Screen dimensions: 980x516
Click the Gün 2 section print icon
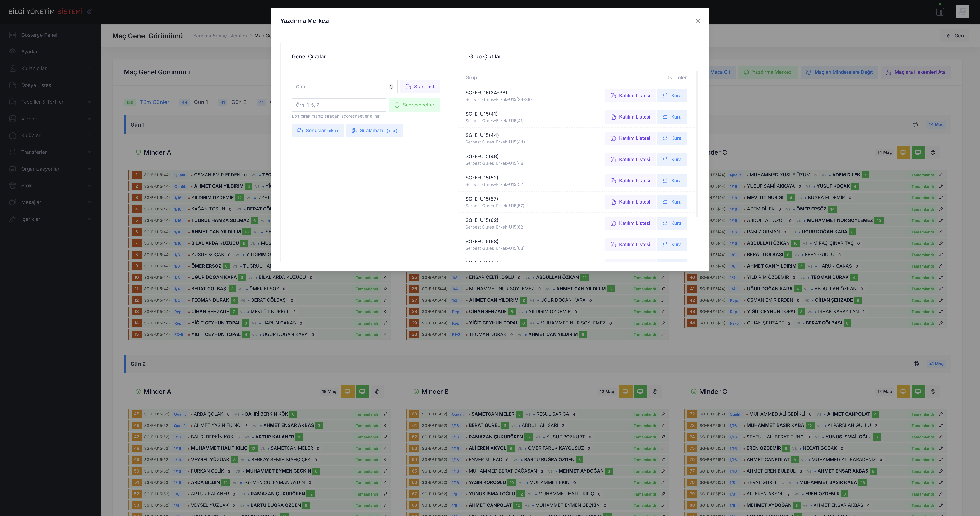916,364
